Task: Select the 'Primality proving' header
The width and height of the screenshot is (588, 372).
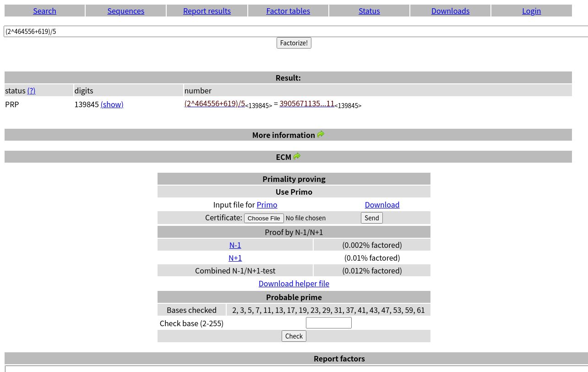Action: click(x=294, y=179)
